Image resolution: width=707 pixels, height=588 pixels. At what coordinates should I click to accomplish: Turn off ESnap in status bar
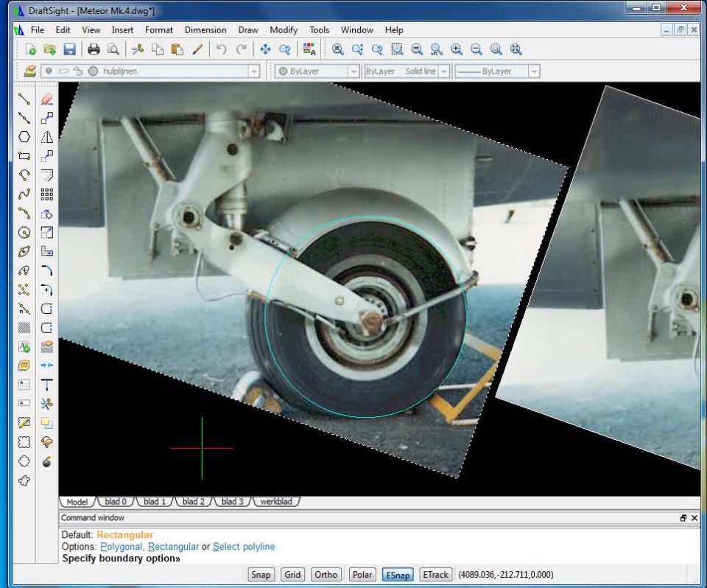398,575
